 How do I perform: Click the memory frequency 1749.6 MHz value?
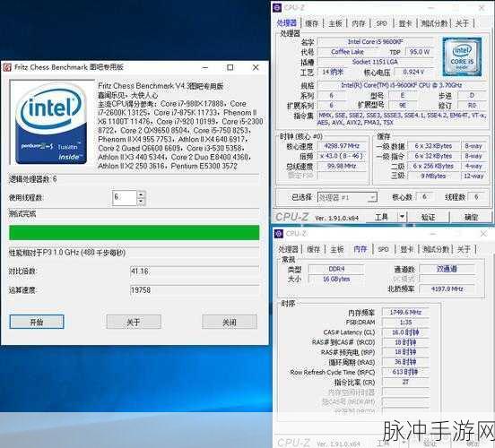pos(405,312)
